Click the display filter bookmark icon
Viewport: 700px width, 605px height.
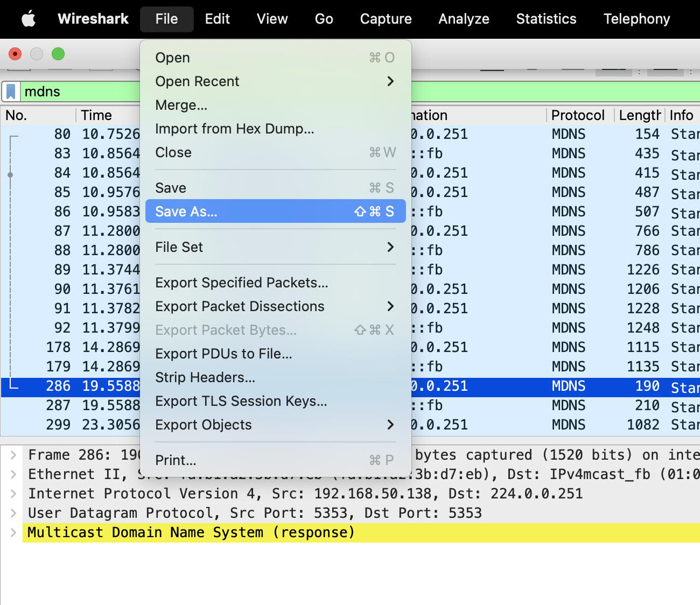(11, 92)
